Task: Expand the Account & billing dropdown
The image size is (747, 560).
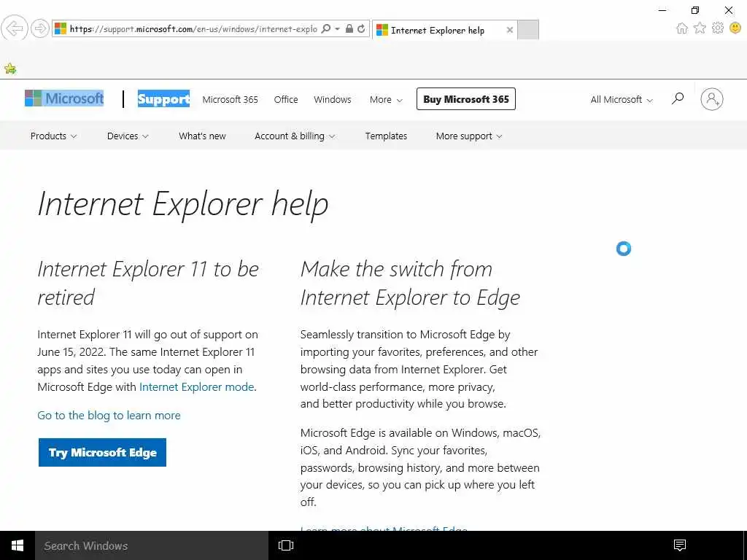Action: [x=295, y=136]
